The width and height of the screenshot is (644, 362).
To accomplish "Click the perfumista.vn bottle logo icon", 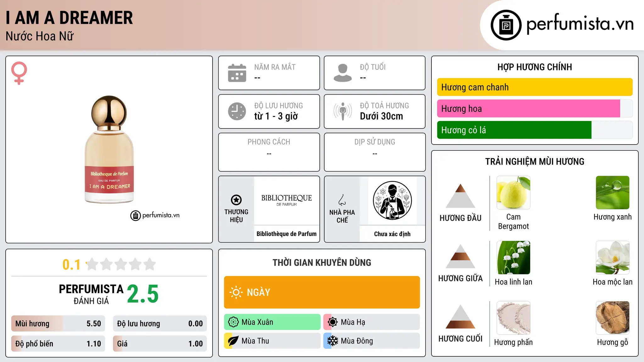I will [506, 25].
